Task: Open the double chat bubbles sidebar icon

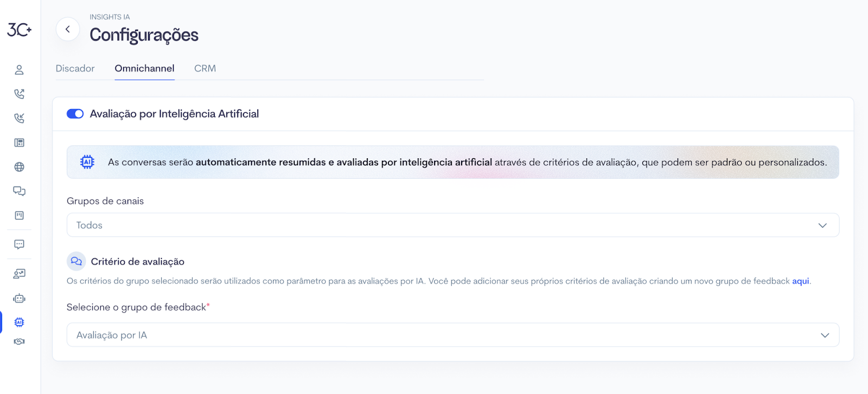Action: pos(19,191)
